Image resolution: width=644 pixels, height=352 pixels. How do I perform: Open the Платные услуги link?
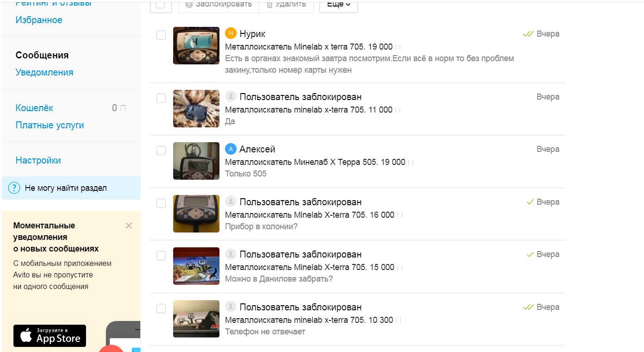[50, 125]
